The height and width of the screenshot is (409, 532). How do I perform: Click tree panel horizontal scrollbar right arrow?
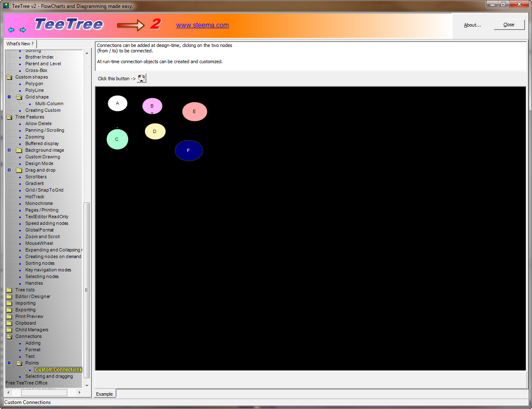point(79,392)
